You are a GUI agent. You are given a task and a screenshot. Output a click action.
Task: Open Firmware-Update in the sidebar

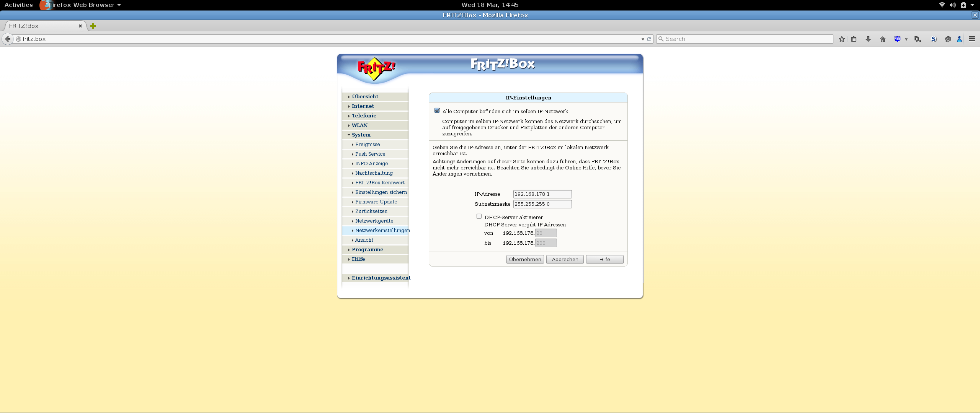376,202
